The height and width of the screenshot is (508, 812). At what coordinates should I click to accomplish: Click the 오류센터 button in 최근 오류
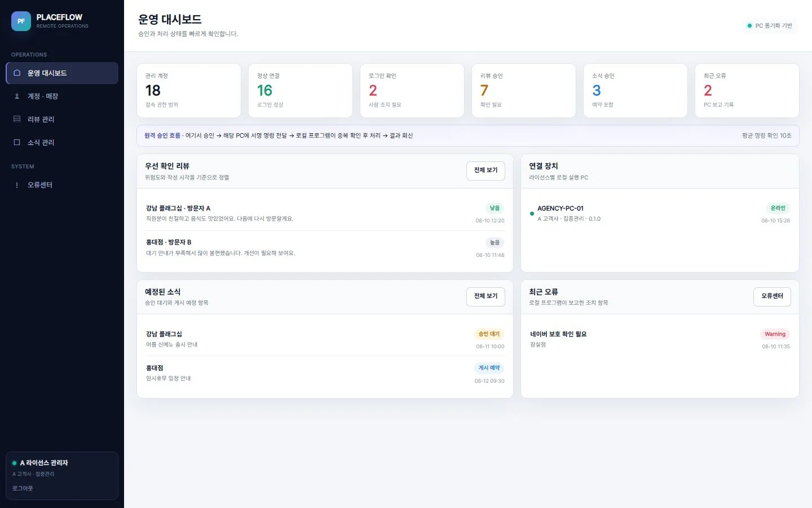tap(772, 296)
